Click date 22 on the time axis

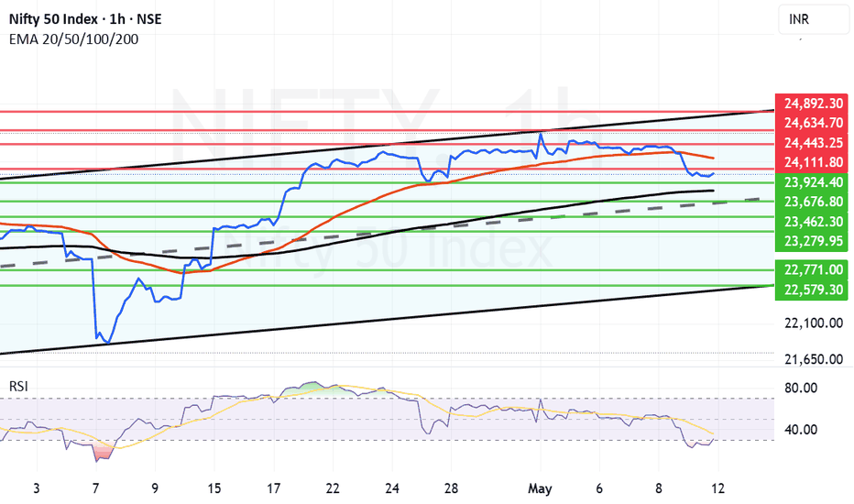click(333, 488)
